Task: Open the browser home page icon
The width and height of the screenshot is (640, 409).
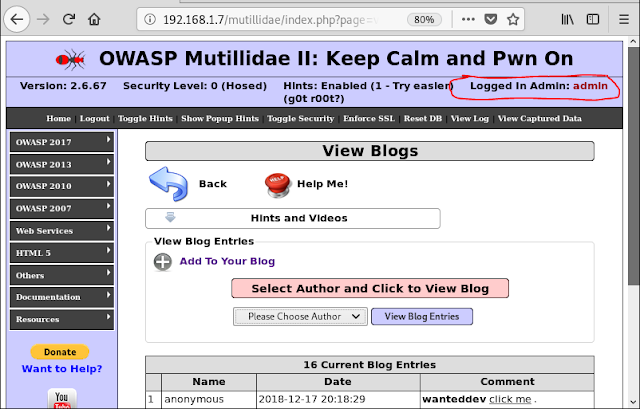Action: pyautogui.click(x=94, y=19)
